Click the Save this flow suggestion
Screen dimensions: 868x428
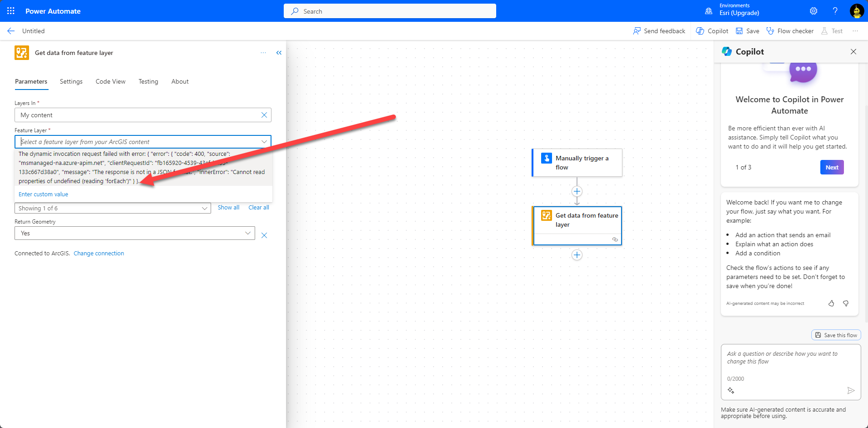pos(836,335)
